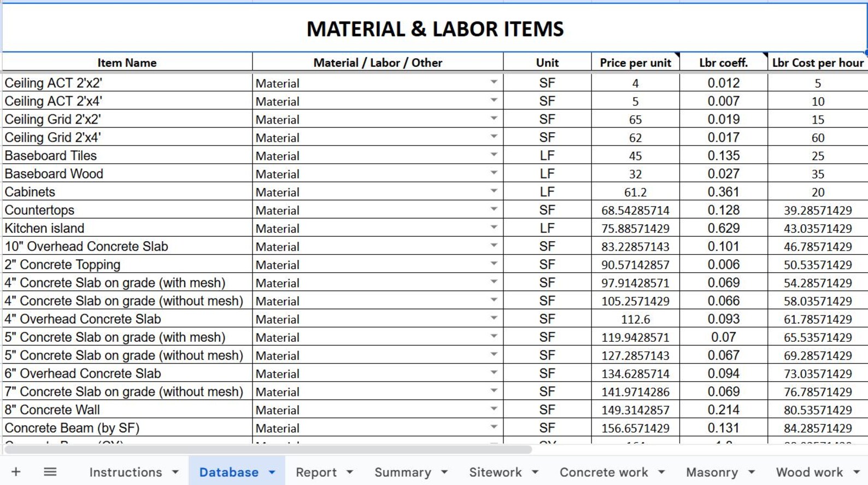Viewport: 868px width, 485px height.
Task: Open the Summary sheet tab
Action: click(x=403, y=472)
